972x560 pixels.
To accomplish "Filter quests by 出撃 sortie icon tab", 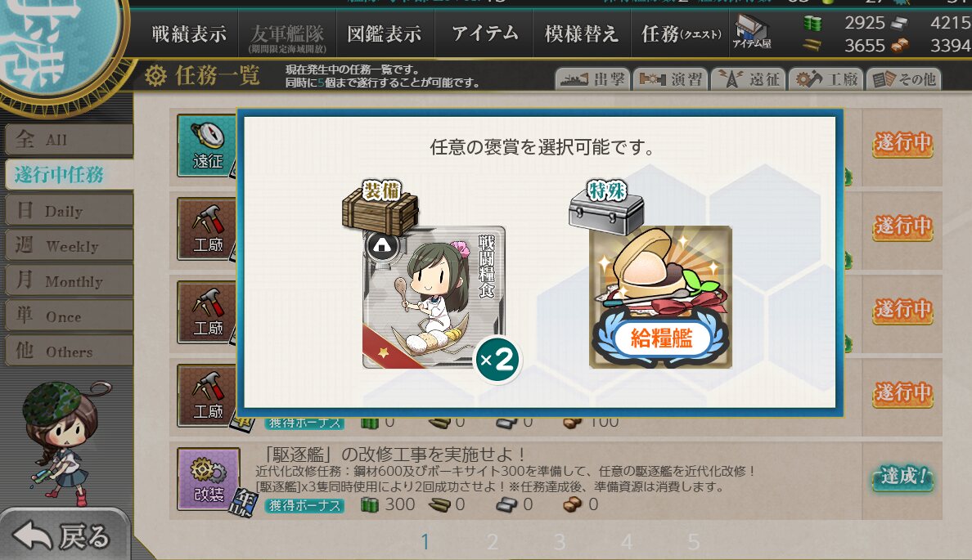I will (x=592, y=79).
